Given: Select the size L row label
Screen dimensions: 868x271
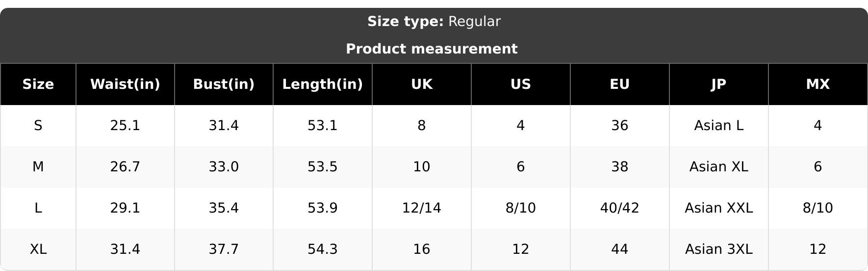Looking at the screenshot, I should 38,208.
